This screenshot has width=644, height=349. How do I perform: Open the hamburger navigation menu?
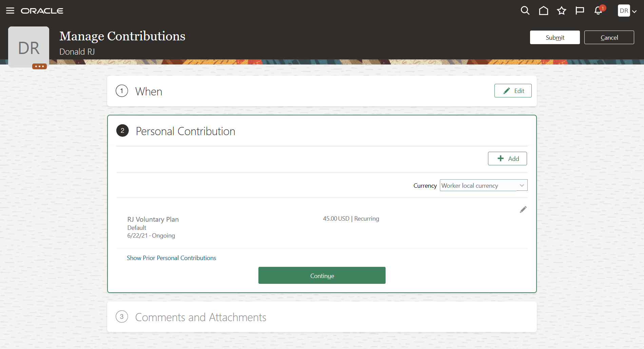point(10,11)
